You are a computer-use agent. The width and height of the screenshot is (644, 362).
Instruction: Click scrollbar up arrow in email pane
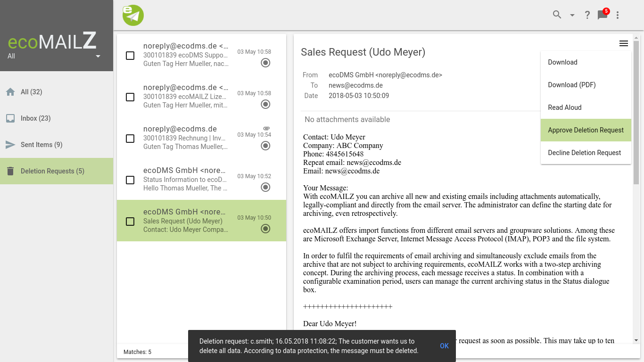[636, 37]
